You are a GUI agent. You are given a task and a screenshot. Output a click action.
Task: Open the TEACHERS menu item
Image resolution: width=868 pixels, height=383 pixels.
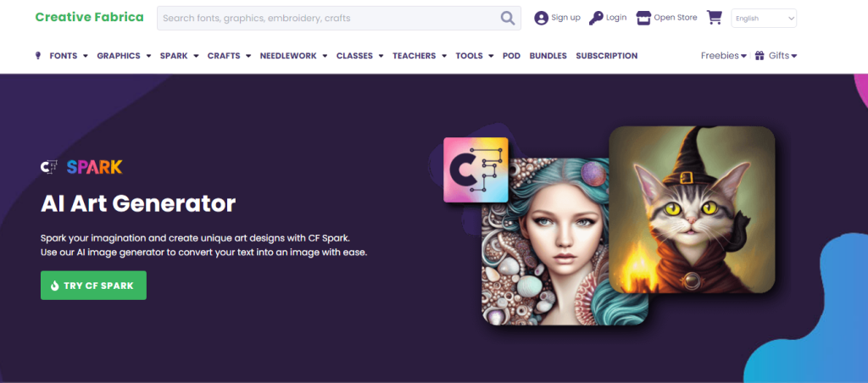(414, 56)
